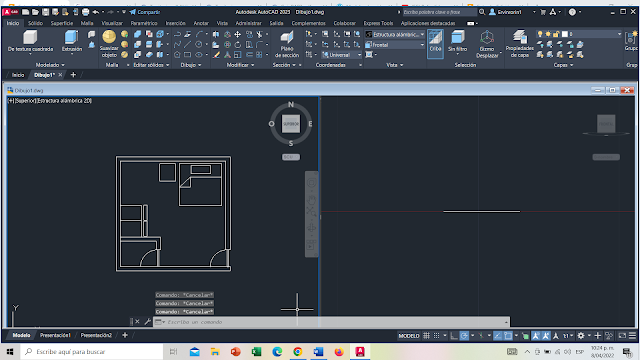Click the status bar settings gear icon
Viewport: 640px width, 360px height.
click(581, 336)
